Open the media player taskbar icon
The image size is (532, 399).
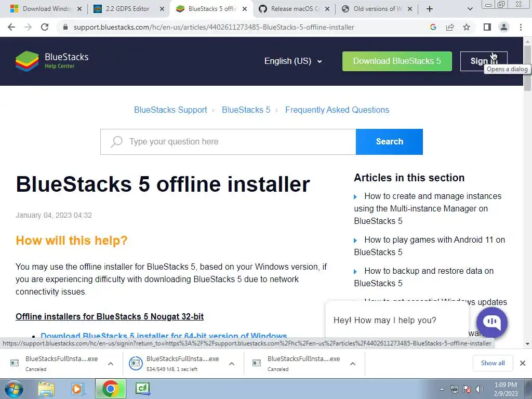(x=78, y=389)
